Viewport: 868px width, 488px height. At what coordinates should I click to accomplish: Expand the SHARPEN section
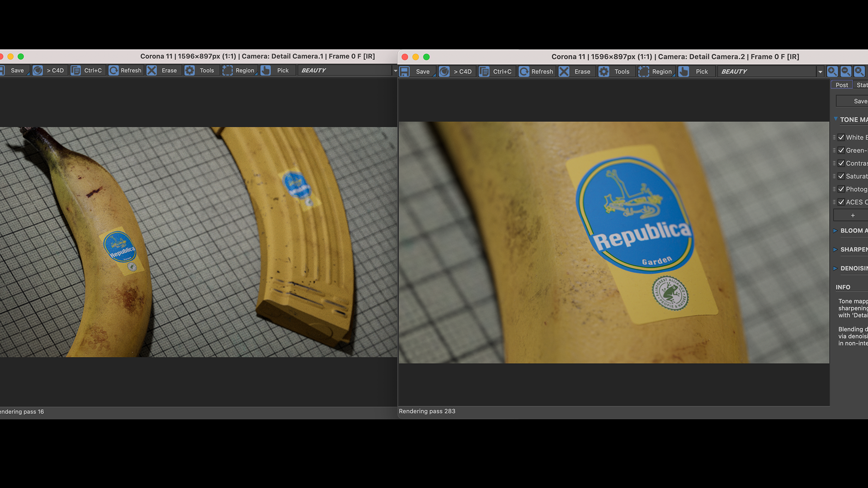coord(835,249)
